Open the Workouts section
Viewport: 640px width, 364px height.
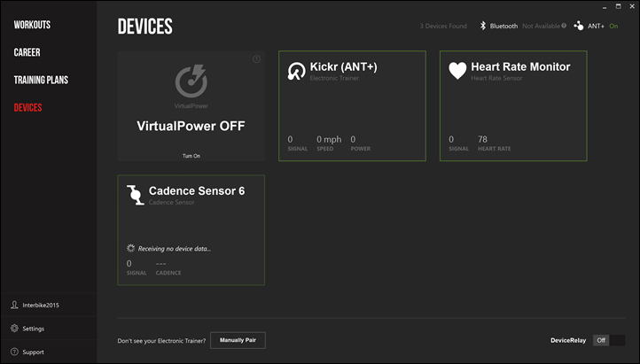pos(32,25)
